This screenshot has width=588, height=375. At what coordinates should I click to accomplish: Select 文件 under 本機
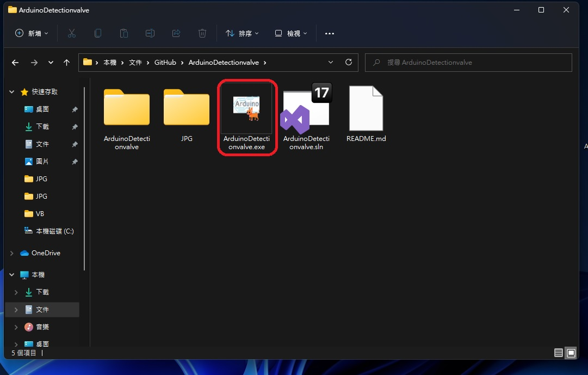42,310
